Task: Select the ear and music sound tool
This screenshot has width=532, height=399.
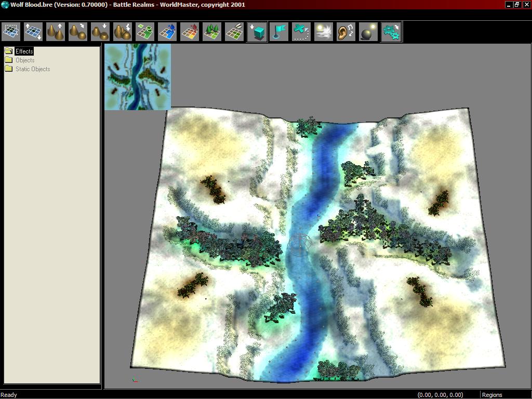Action: point(346,32)
